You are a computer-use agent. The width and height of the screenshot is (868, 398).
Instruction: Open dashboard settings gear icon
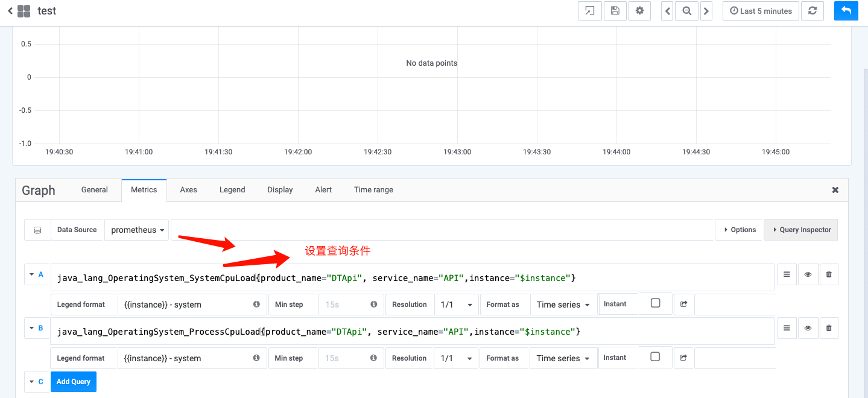point(639,11)
